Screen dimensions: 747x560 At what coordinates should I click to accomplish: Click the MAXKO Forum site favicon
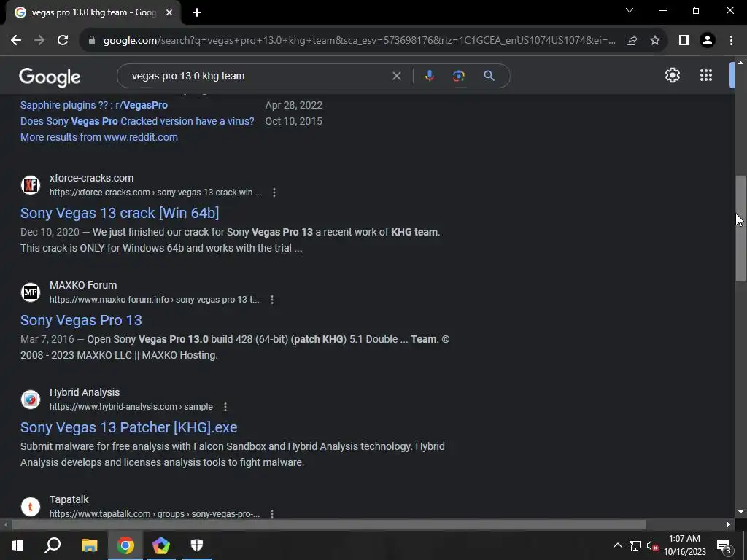click(x=31, y=292)
